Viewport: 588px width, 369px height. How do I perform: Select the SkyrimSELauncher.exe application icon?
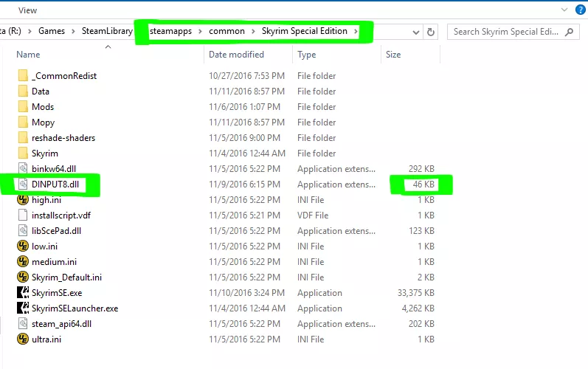pyautogui.click(x=23, y=308)
